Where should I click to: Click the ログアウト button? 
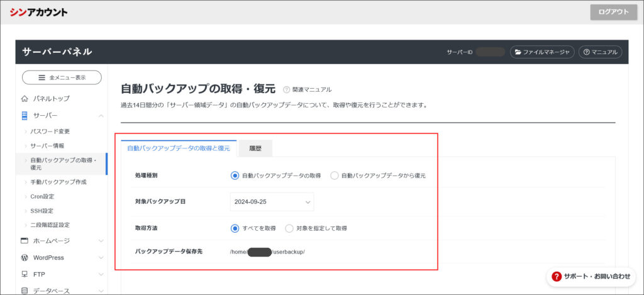613,12
